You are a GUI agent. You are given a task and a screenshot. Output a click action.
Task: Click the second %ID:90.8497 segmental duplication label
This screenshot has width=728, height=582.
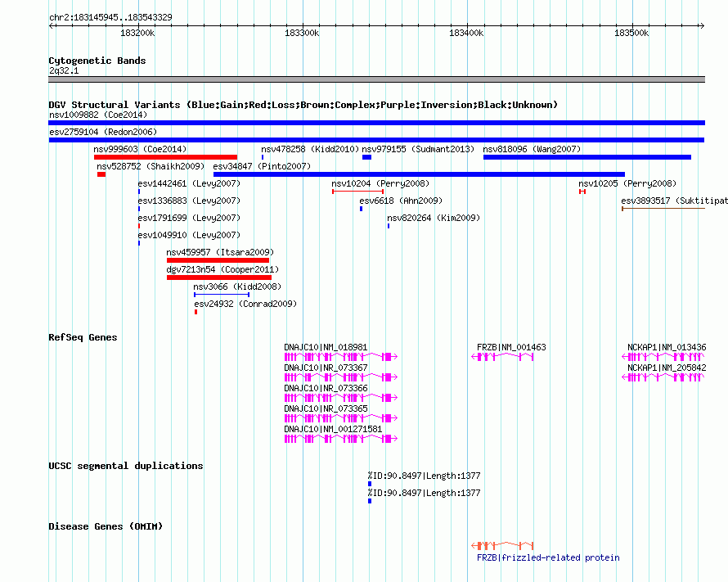(424, 493)
